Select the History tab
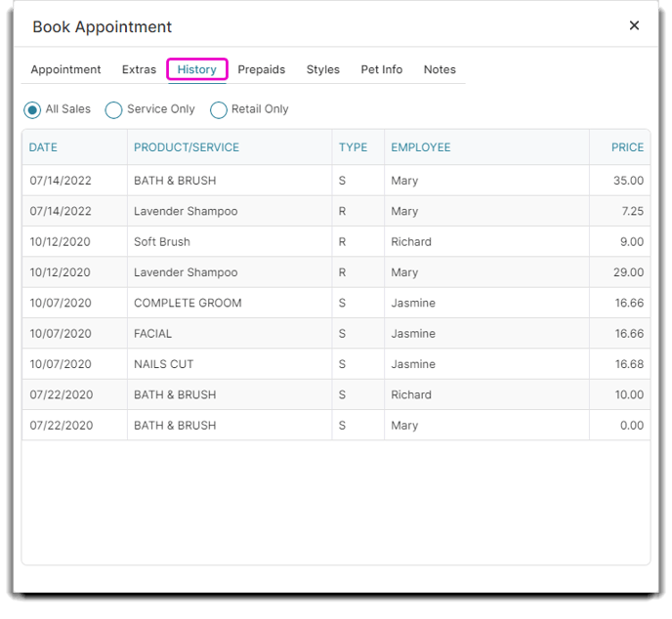 pyautogui.click(x=196, y=69)
